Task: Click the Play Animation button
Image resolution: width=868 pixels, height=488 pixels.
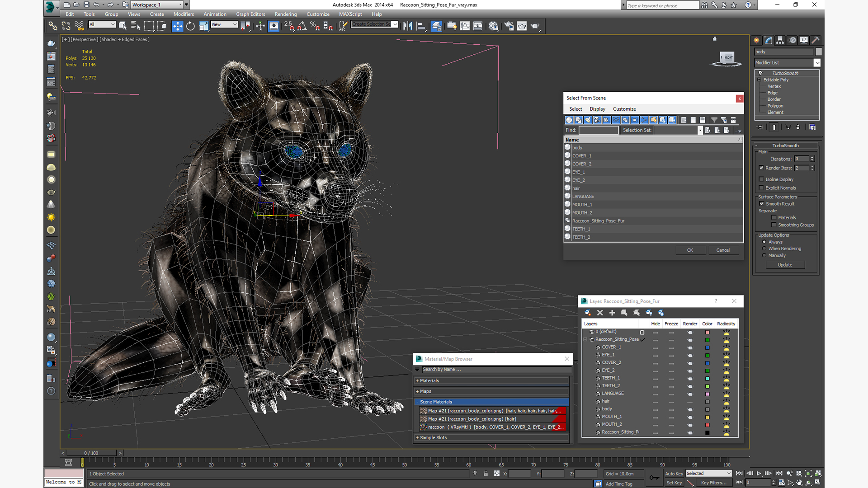Action: [759, 473]
